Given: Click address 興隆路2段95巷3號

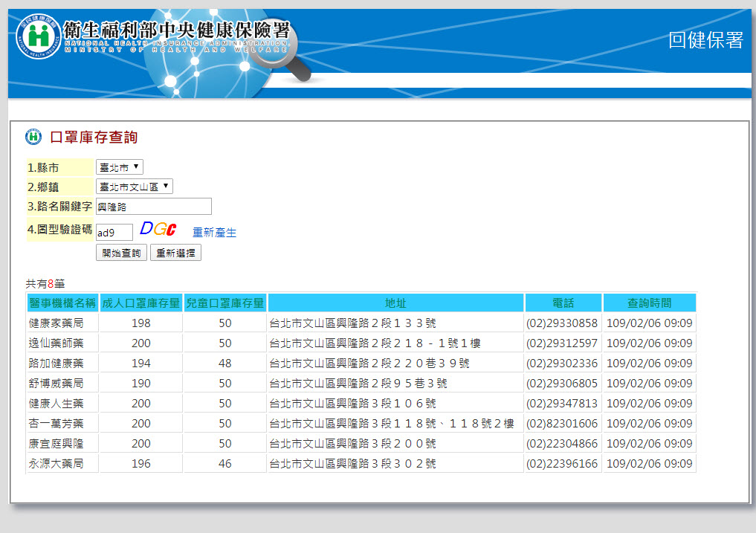Looking at the screenshot, I should pyautogui.click(x=358, y=384).
